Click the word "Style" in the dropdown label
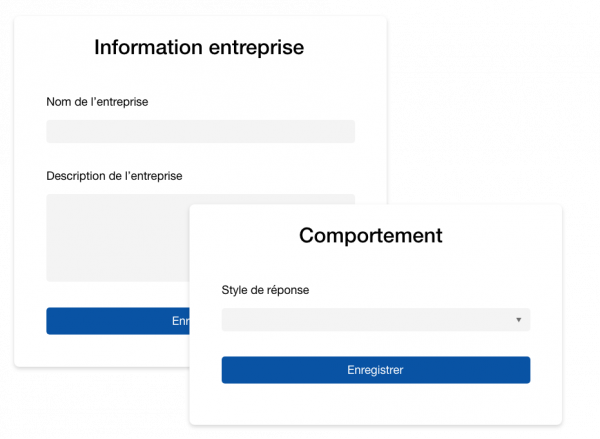This screenshot has width=600, height=439. click(235, 290)
